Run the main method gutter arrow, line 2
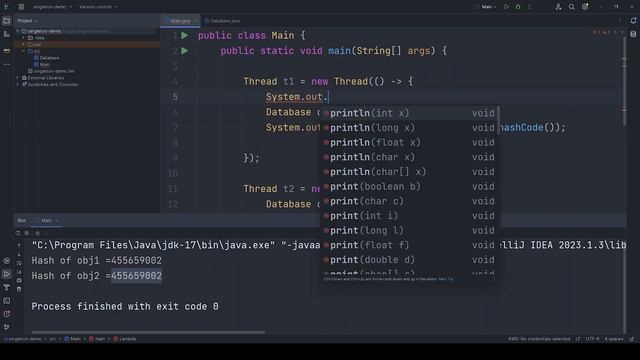Screen dimensions: 640x360 click(184, 51)
